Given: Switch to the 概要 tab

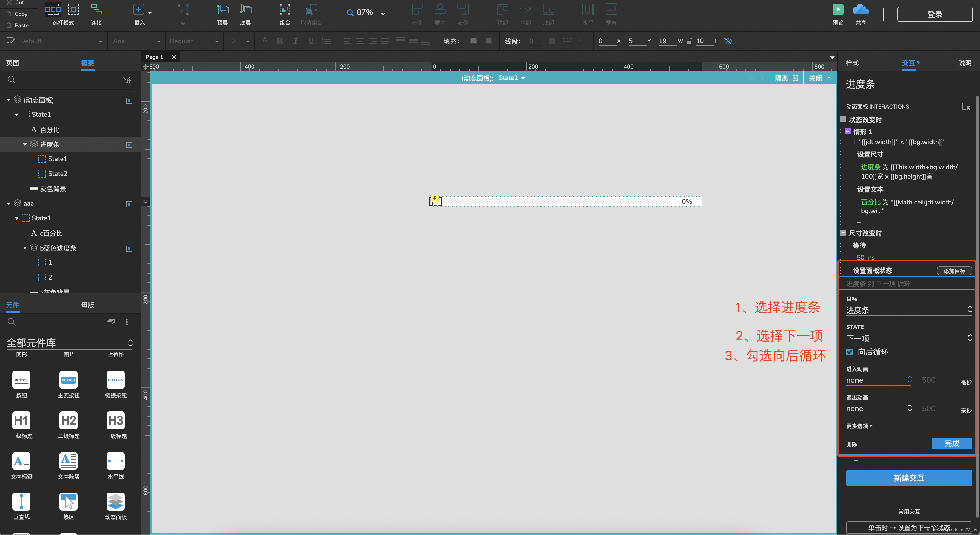Looking at the screenshot, I should point(87,63).
